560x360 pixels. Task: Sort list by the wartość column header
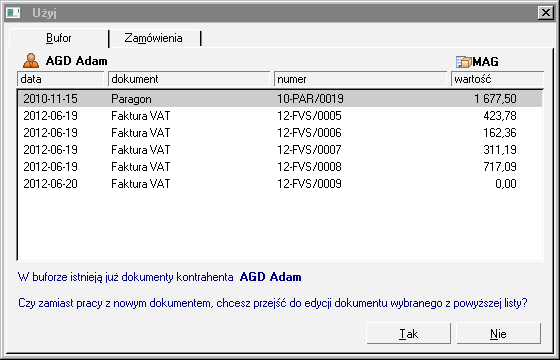(x=498, y=79)
